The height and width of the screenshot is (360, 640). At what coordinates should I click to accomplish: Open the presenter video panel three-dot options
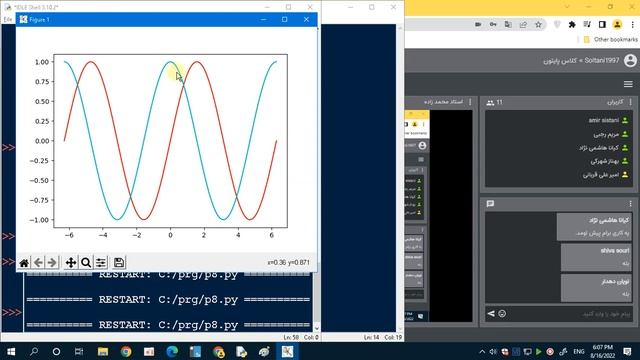[470, 102]
